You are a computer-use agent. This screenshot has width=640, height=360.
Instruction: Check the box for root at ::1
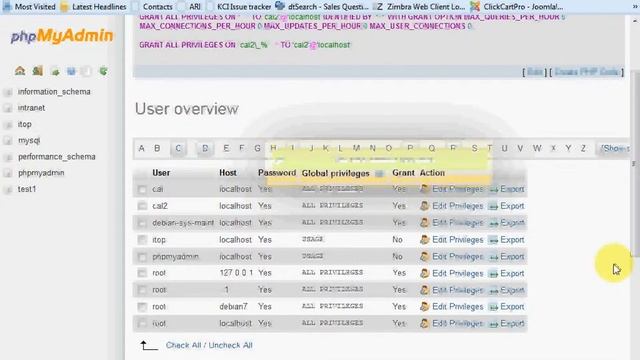[142, 290]
